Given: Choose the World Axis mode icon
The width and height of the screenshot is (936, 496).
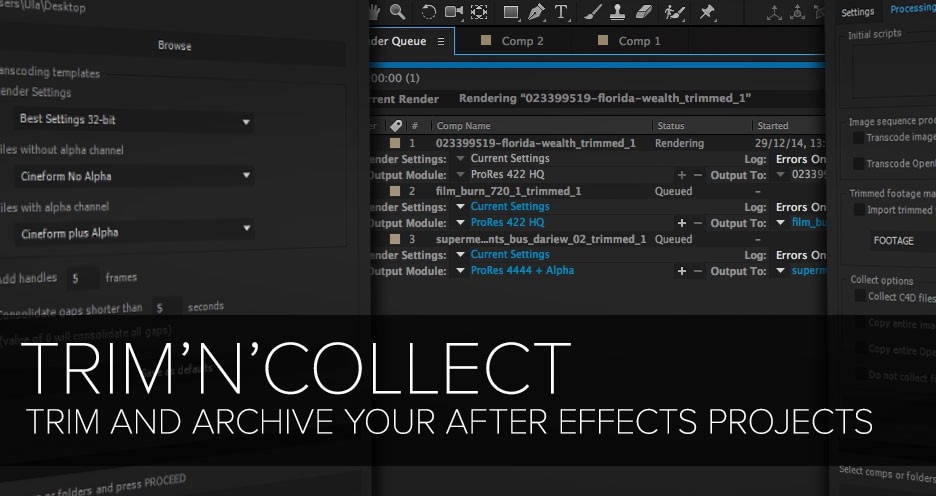Looking at the screenshot, I should [797, 12].
